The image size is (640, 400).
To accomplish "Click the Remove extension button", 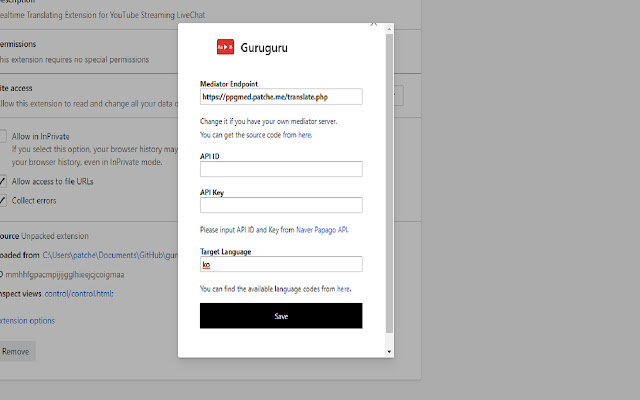I will 16,351.
